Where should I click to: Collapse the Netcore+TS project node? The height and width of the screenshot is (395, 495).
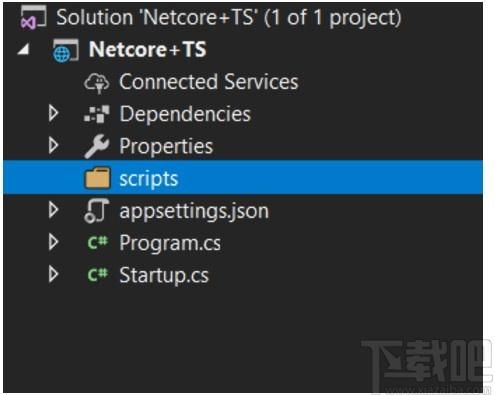23,50
